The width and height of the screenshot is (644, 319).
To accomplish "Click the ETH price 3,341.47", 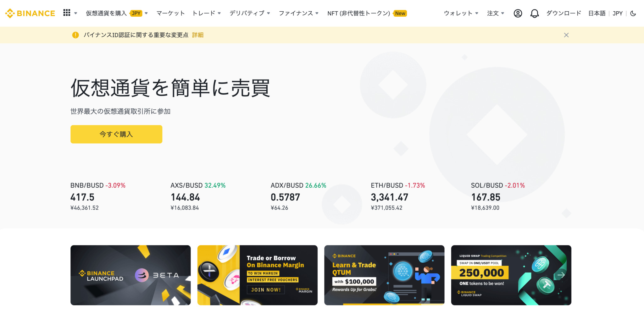I will (x=390, y=197).
